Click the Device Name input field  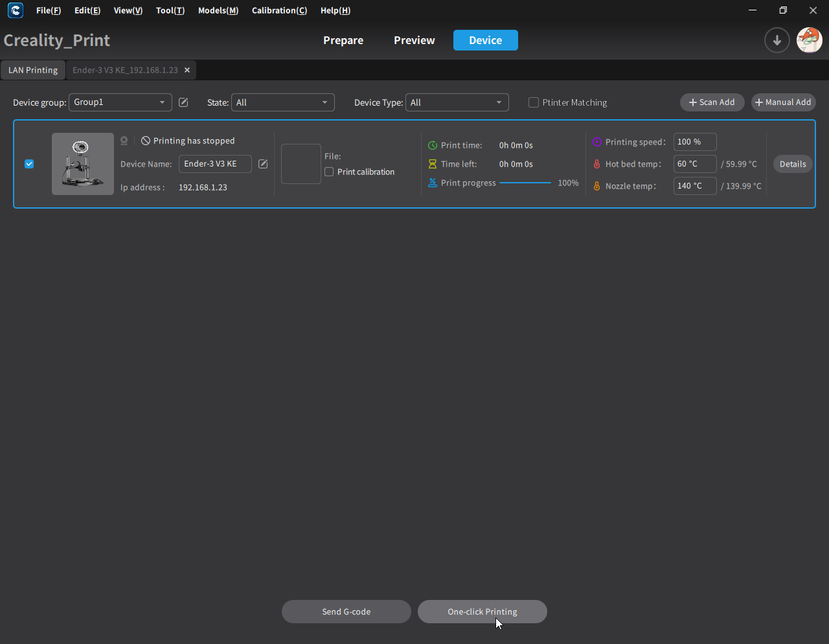(x=215, y=164)
